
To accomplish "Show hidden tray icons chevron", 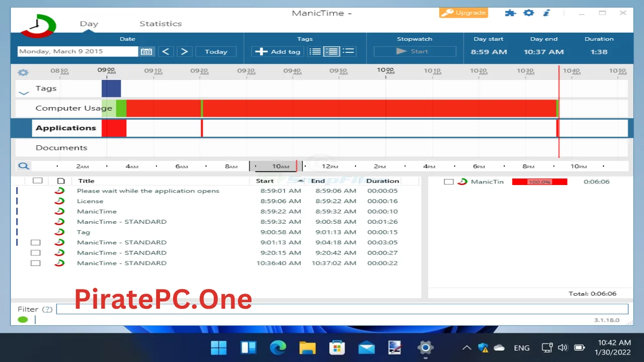I will point(466,347).
